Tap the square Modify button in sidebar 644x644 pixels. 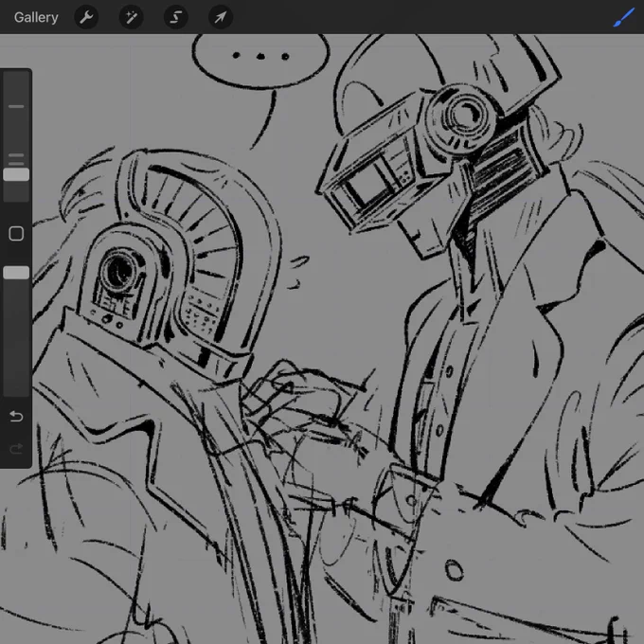point(16,234)
